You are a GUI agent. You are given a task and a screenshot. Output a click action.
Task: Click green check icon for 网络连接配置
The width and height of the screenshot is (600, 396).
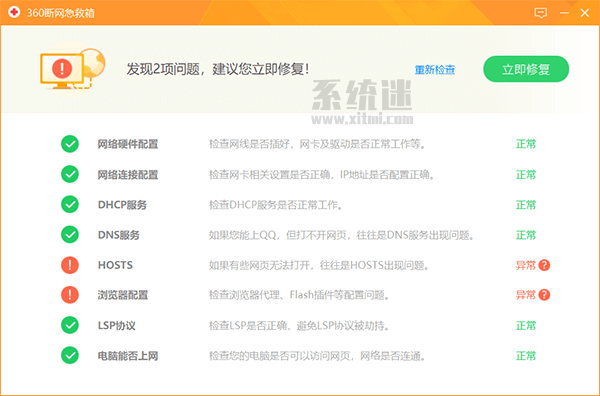click(x=70, y=174)
